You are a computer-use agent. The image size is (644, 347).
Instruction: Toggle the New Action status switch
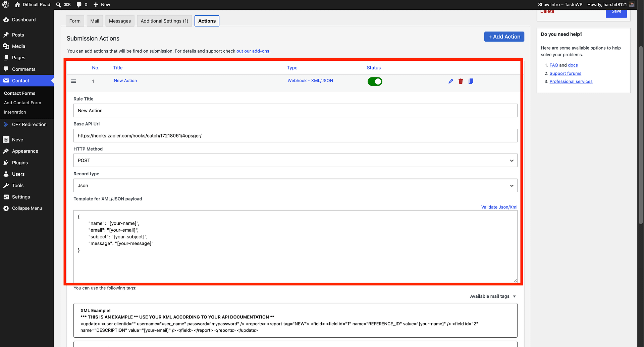coord(375,81)
